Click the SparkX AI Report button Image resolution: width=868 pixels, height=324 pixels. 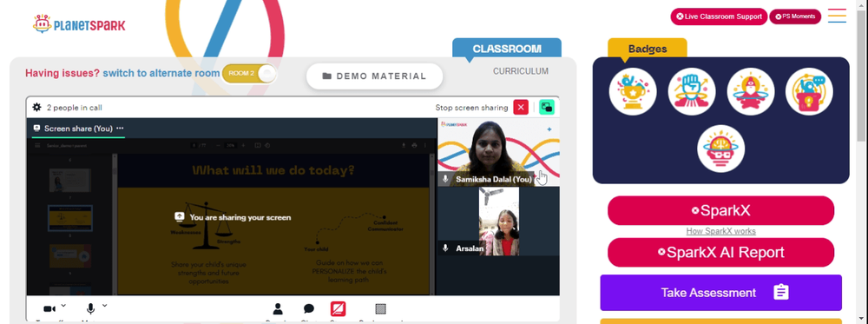(720, 253)
